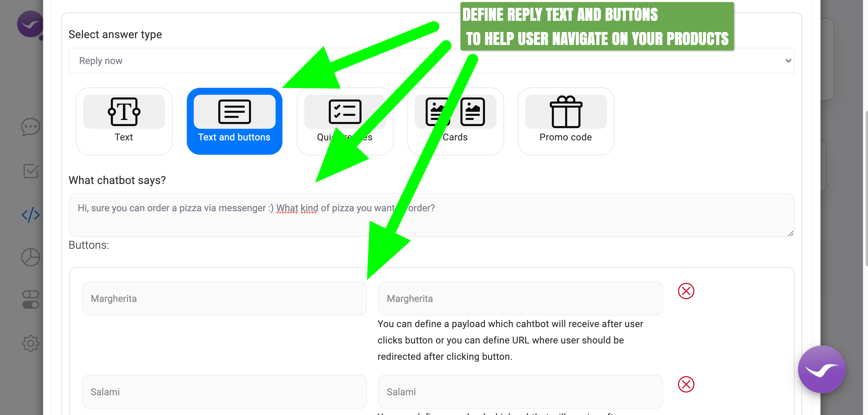Viewport: 868px width, 415px height.
Task: Open the toggle switches sidebar icon
Action: [x=31, y=299]
